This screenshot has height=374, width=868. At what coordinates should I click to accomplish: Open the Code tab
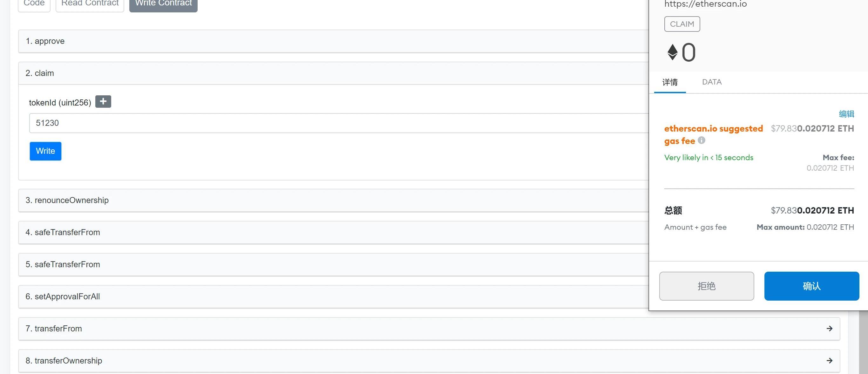(34, 3)
